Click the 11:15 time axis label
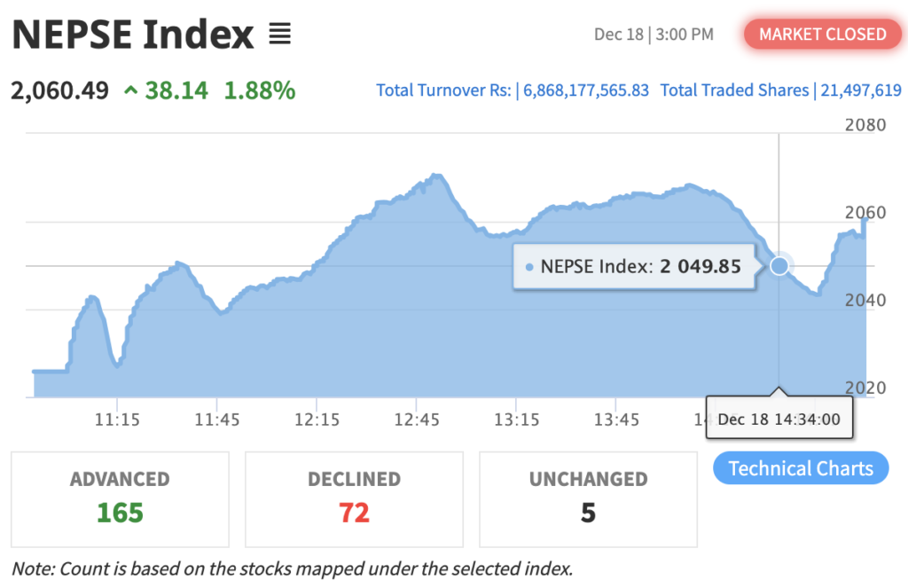The height and width of the screenshot is (588, 908). pyautogui.click(x=117, y=419)
